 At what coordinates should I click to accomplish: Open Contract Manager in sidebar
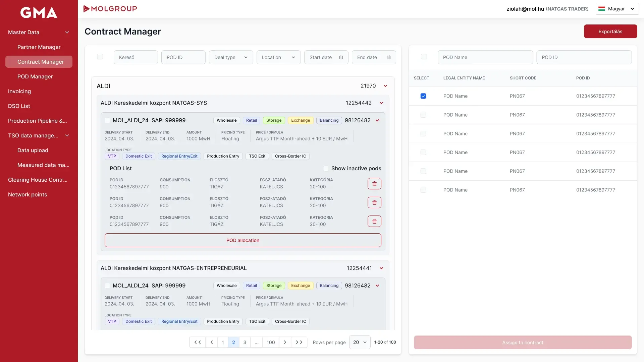[39, 62]
